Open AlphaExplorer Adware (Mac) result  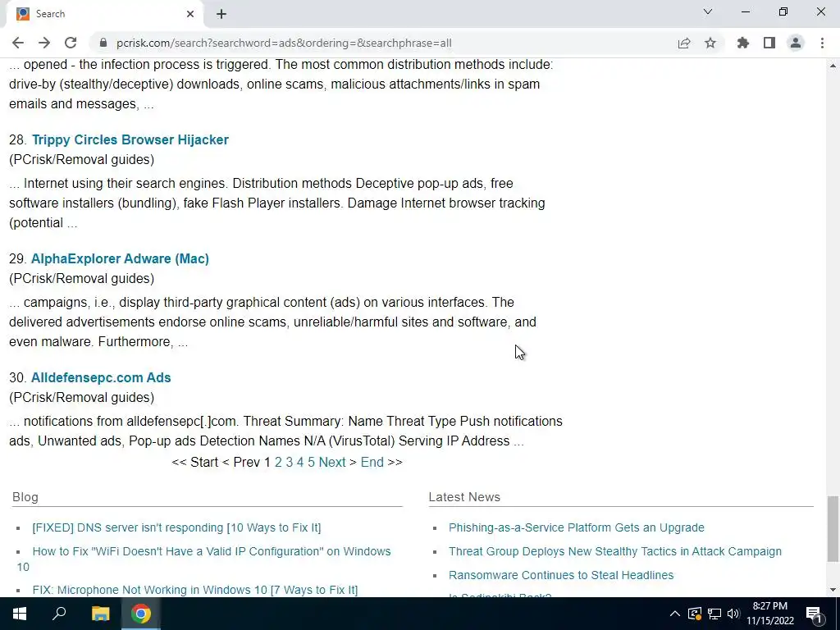point(120,258)
